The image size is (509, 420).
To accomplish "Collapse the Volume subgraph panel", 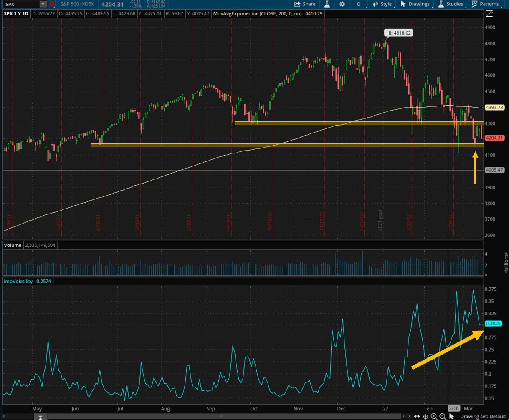I will [x=13, y=245].
